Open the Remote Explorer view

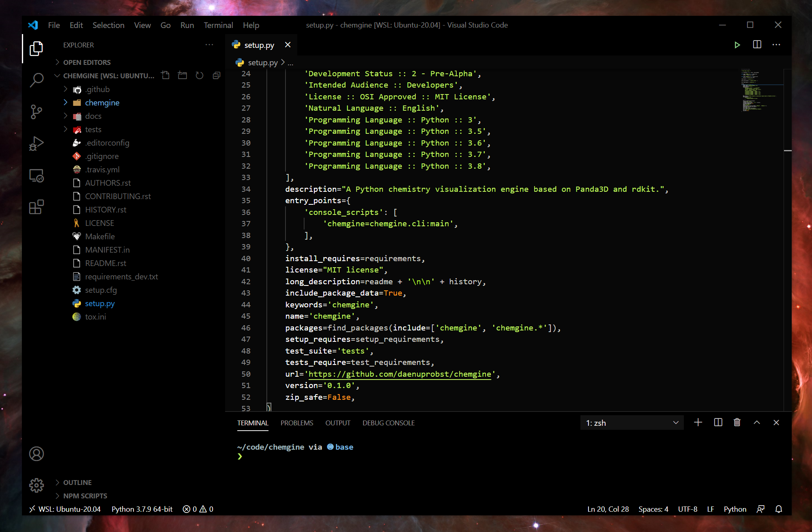coord(37,176)
